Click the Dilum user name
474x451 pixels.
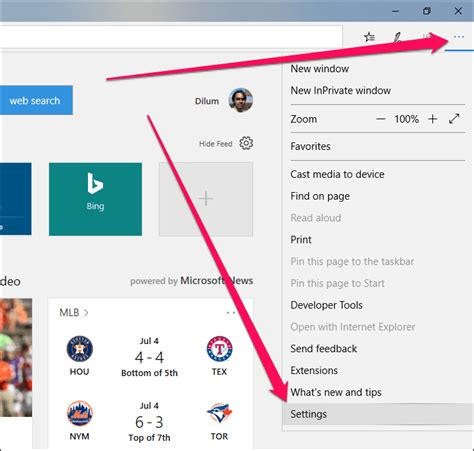207,101
